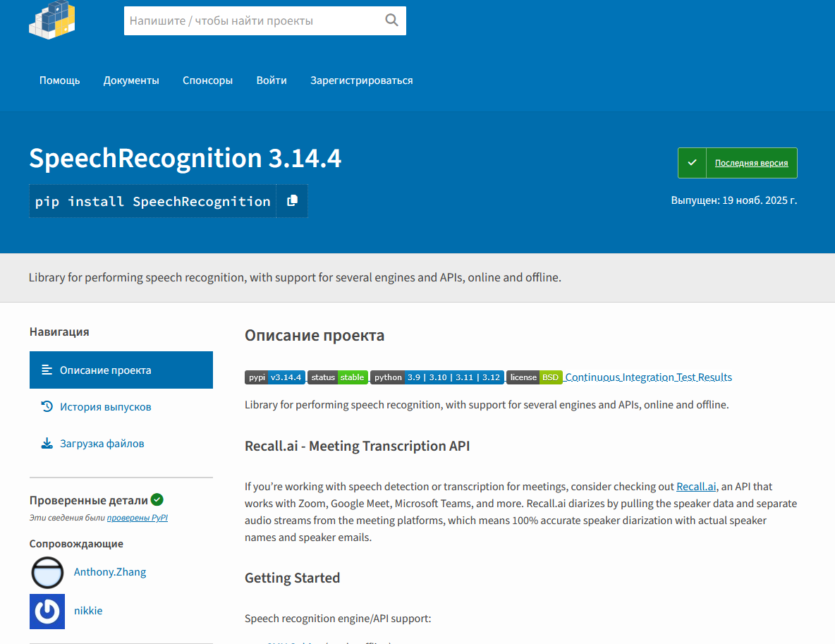Click the Навигация heading
The image size is (835, 644).
(x=59, y=332)
